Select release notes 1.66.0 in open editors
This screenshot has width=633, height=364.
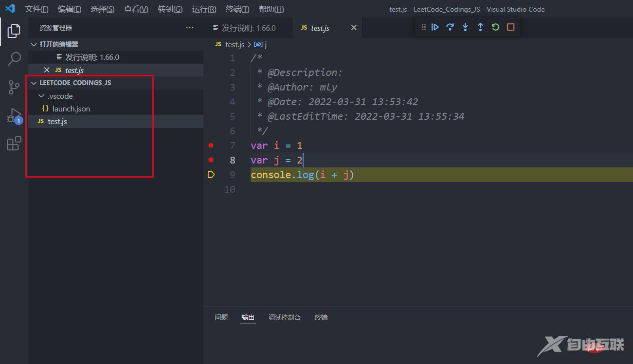click(116, 57)
